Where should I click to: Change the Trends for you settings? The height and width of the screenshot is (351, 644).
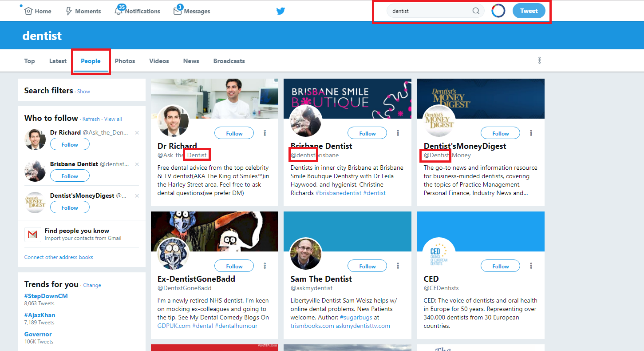click(92, 285)
